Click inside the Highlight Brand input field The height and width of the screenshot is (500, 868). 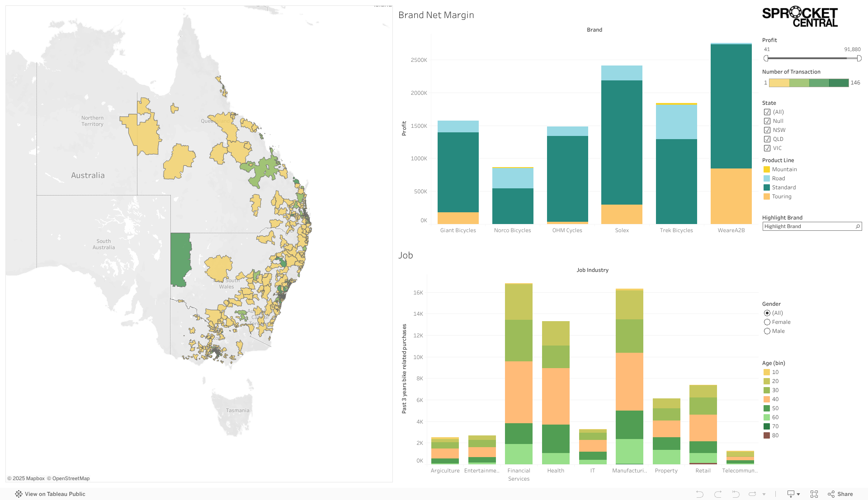coord(805,226)
